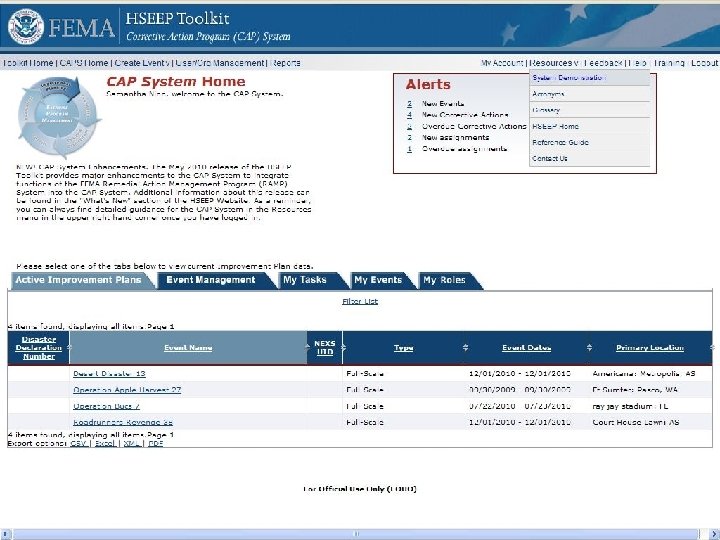Screen dimensions: 720x540
Task: Click the HSEEP Toolkit banner title
Action: [177, 18]
